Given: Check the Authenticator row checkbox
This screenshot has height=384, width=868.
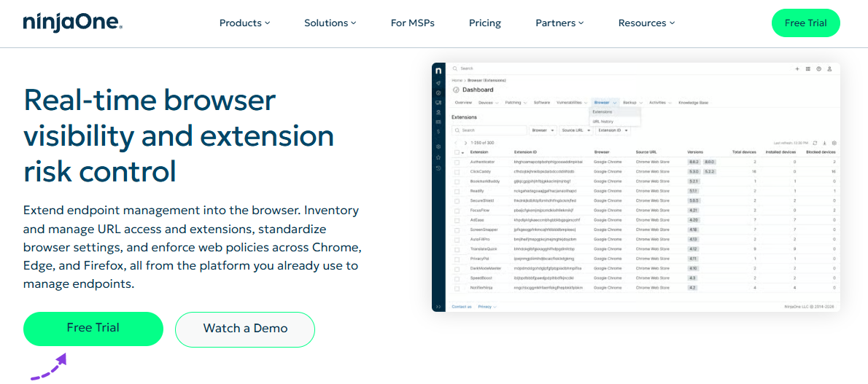Looking at the screenshot, I should point(457,162).
